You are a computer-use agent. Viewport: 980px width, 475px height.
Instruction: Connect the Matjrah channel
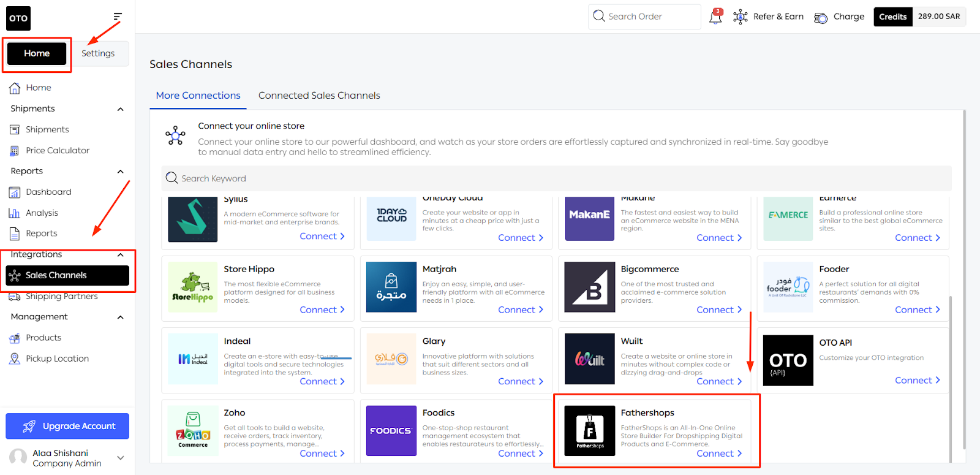(x=521, y=310)
